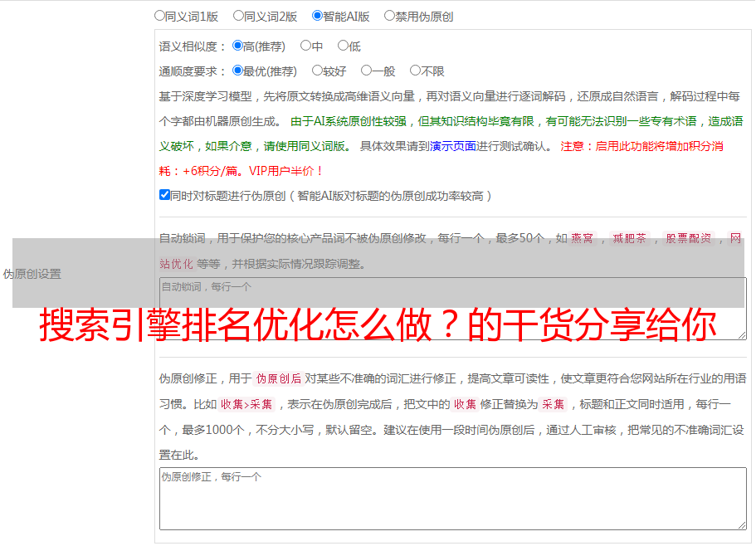756x546 pixels.
Task: Set 语义相似度 to 低
Action: 343,46
